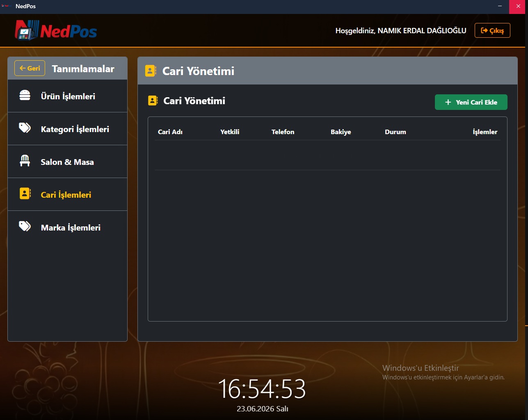The image size is (528, 420).
Task: Click the address book icon beside Cari Yönetimi subtitle
Action: point(153,100)
